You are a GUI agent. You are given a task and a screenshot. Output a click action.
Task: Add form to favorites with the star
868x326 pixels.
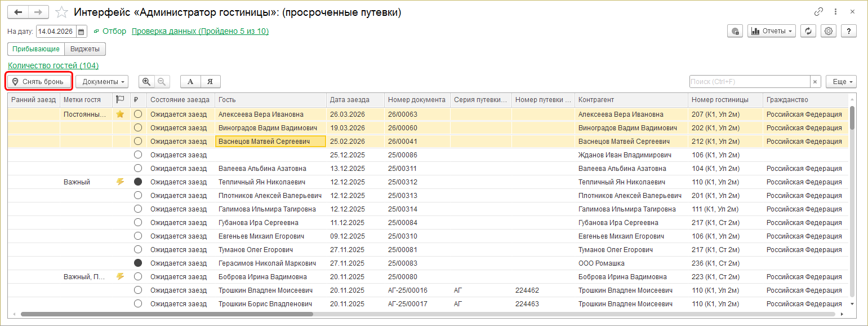[x=63, y=12]
